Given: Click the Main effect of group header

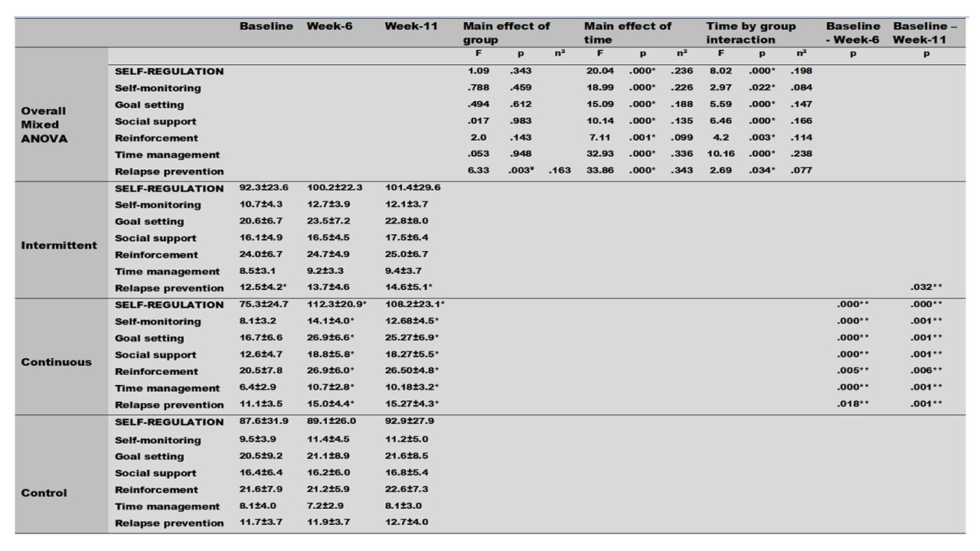Looking at the screenshot, I should coord(506,33).
